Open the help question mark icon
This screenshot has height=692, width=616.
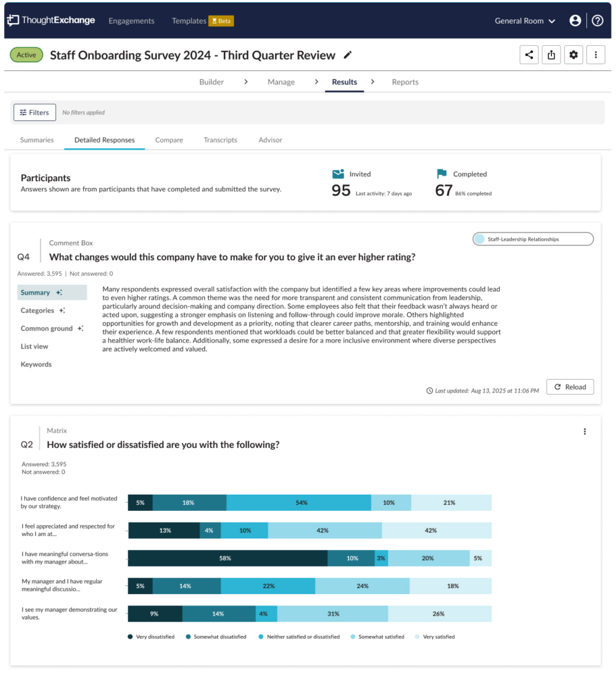point(598,21)
